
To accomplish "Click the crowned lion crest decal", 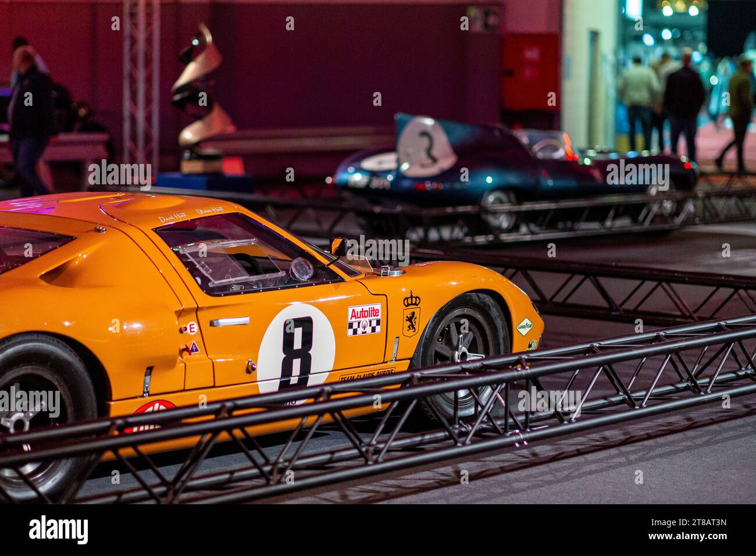I will [412, 314].
